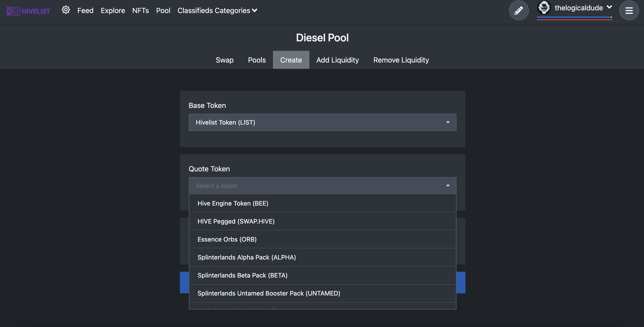Viewport: 644px width, 327px height.
Task: Click the Diesel Pool heading
Action: click(x=322, y=38)
